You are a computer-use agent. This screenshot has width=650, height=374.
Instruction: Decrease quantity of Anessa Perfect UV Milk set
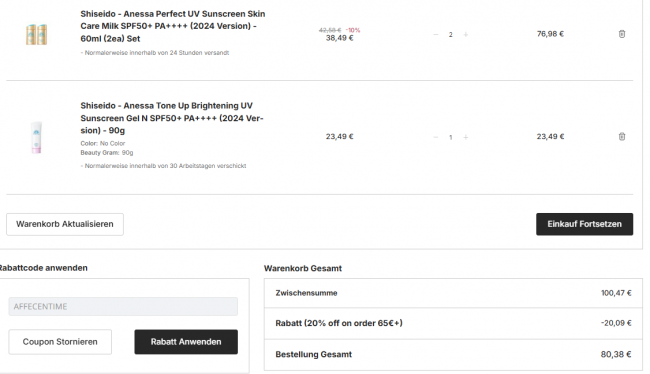[435, 34]
